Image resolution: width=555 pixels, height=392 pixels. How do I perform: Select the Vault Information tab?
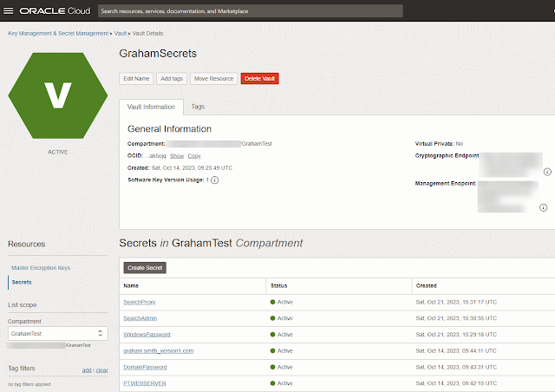coord(151,107)
